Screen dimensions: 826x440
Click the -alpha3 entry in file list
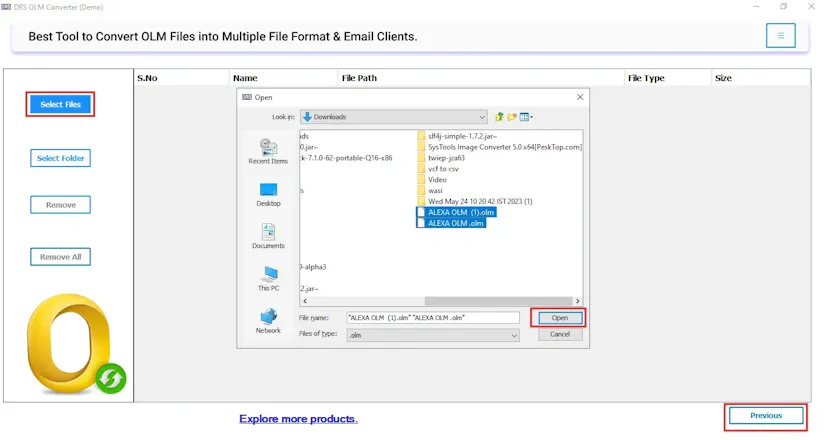point(313,267)
